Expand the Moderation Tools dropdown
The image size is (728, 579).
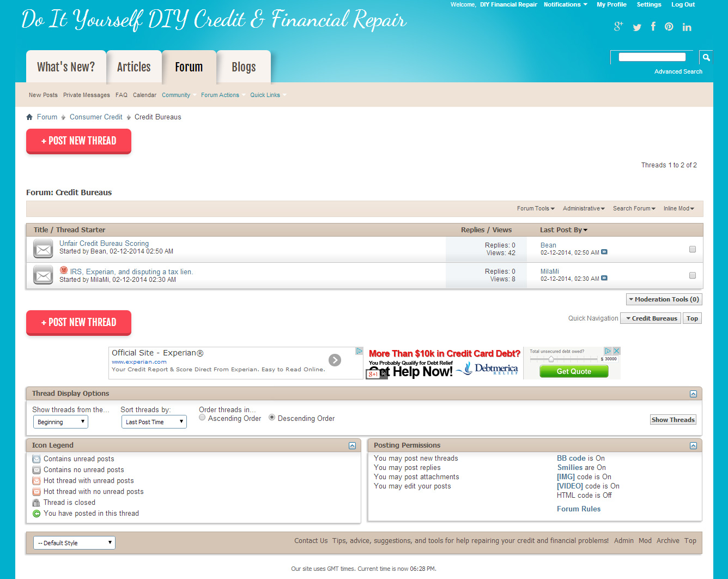coord(664,299)
